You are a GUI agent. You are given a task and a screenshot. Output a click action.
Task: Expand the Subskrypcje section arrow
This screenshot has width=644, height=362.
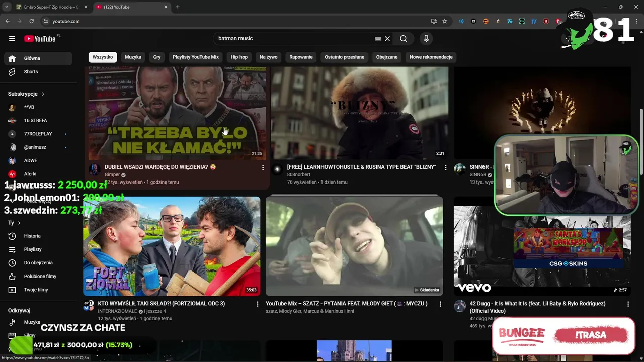pos(43,94)
